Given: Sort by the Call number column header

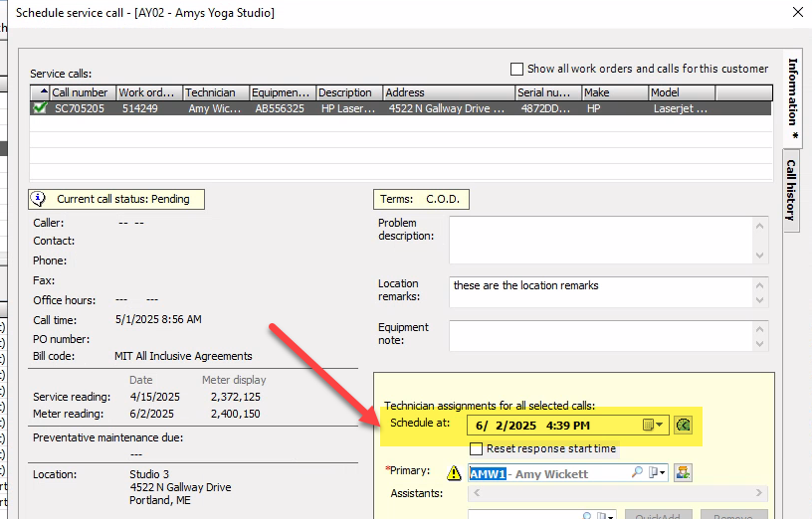Looking at the screenshot, I should 83,92.
